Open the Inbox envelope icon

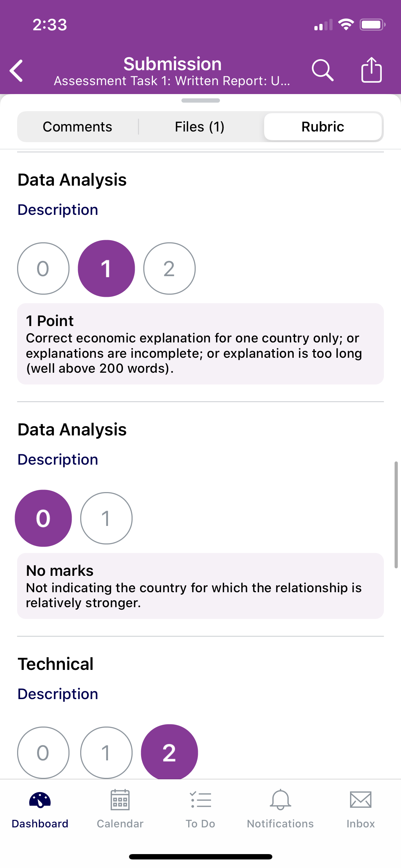[x=361, y=800]
